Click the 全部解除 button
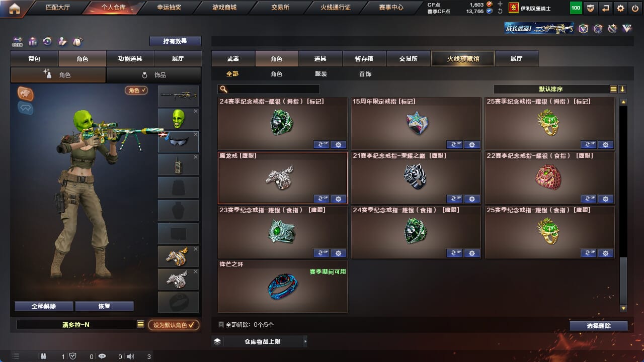 click(x=44, y=306)
